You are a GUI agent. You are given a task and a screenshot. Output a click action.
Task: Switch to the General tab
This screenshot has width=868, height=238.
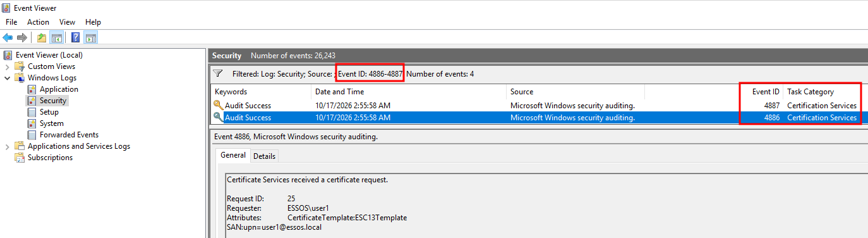click(x=233, y=155)
